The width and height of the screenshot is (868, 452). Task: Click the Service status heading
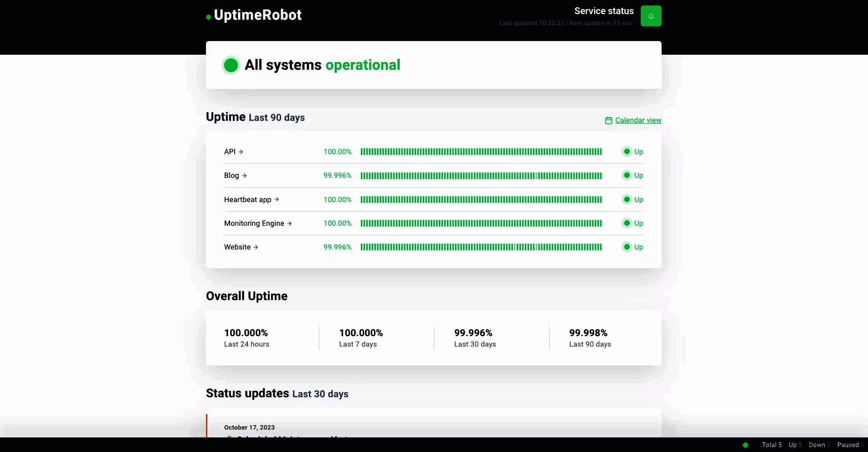pyautogui.click(x=604, y=11)
